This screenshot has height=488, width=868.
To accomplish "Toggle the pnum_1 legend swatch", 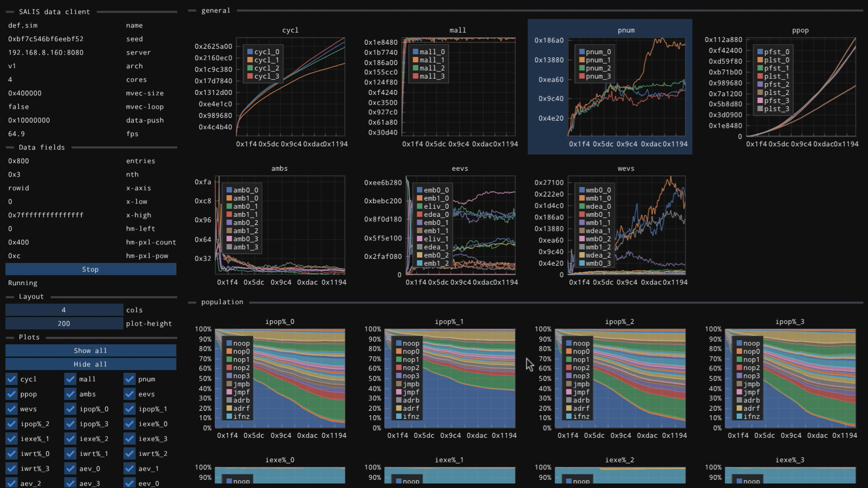I will tap(582, 60).
